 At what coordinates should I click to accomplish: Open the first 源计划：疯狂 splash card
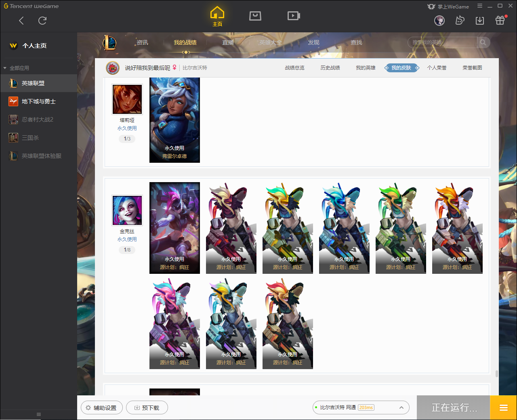coord(174,228)
